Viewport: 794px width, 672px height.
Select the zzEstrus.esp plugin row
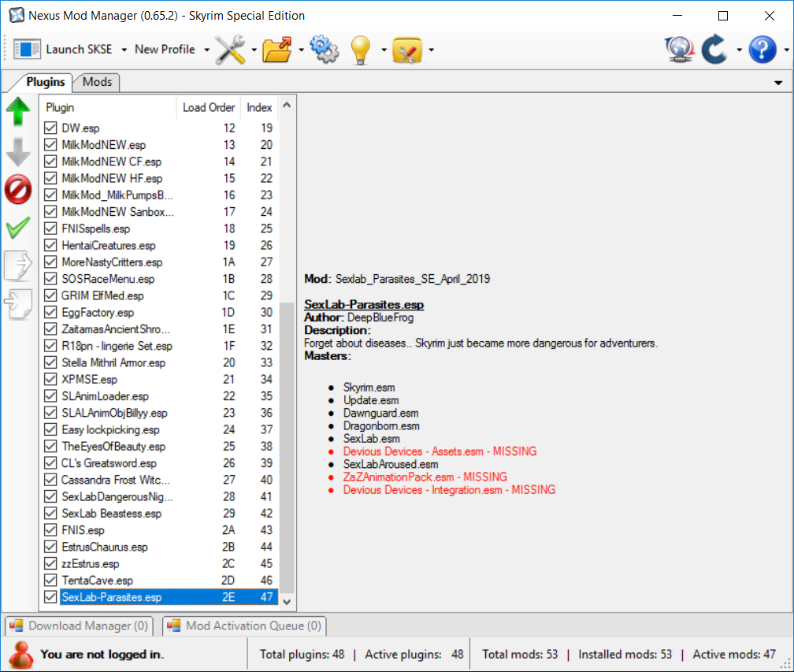click(159, 563)
